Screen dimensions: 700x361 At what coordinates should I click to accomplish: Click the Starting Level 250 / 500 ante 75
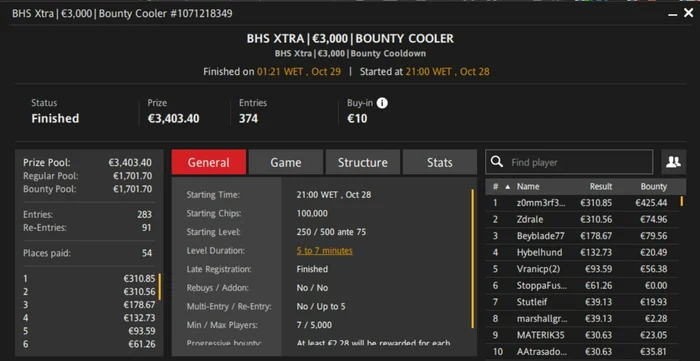(331, 232)
